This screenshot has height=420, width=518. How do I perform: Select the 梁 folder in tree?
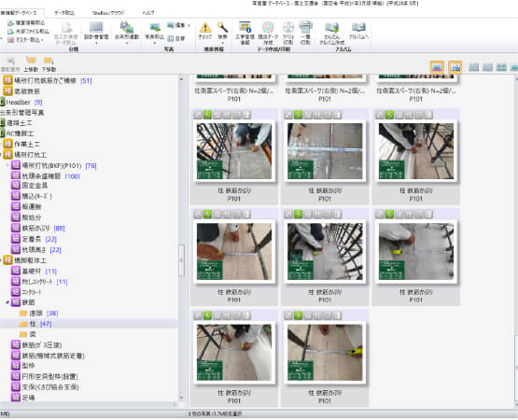point(28,334)
